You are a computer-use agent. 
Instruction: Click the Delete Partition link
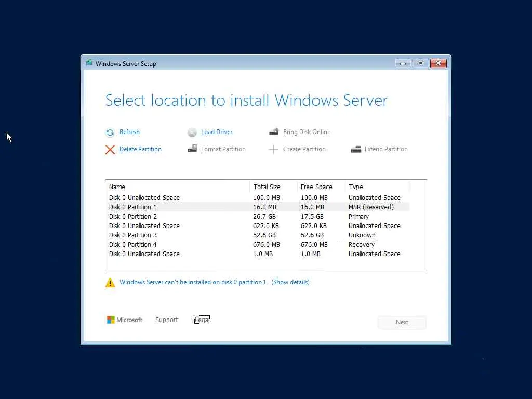(x=140, y=149)
